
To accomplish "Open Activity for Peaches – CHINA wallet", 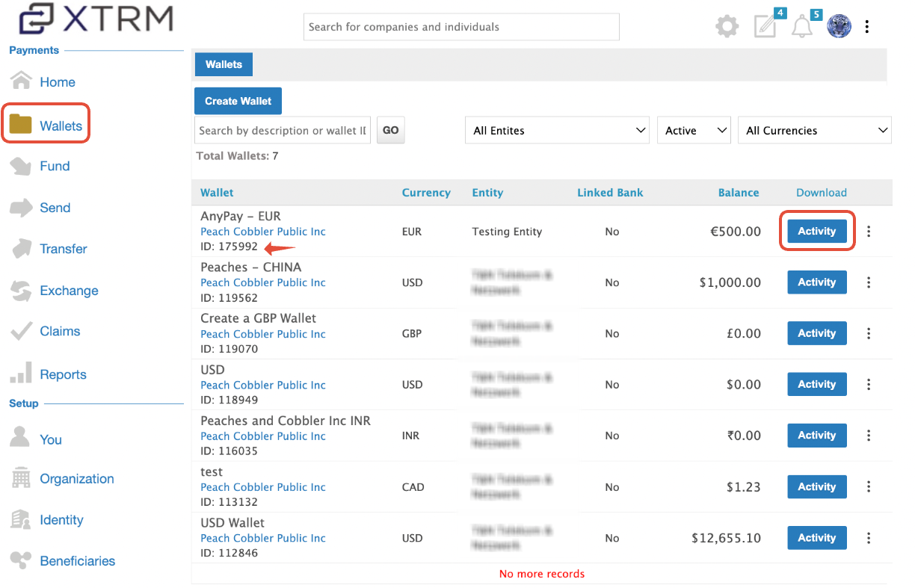I will [817, 282].
